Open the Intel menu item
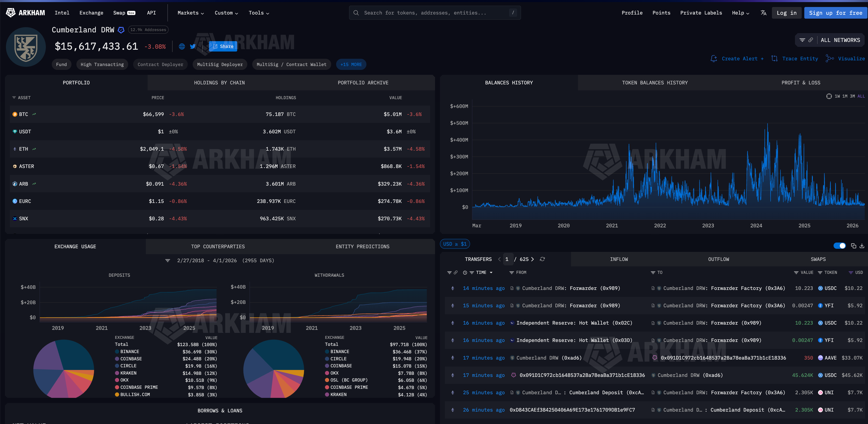Image resolution: width=868 pixels, height=424 pixels. point(62,13)
